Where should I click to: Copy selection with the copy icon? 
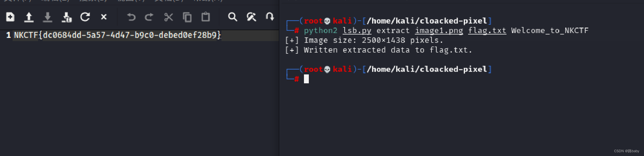187,17
